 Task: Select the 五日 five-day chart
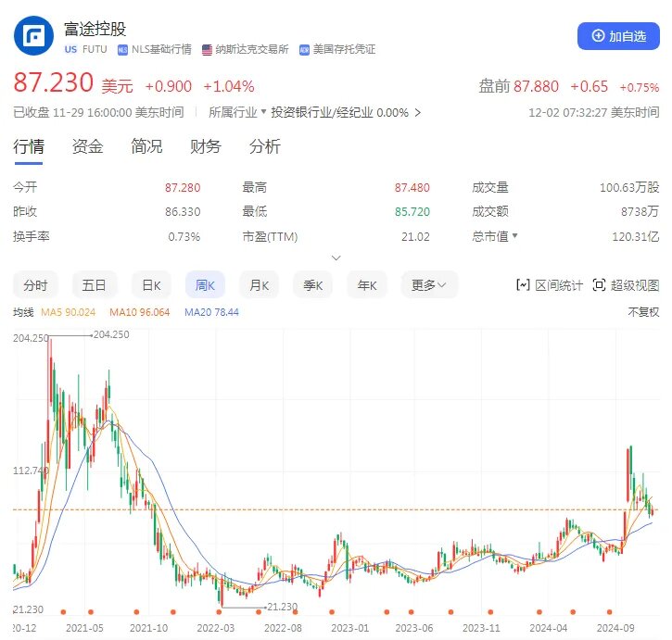coord(94,285)
